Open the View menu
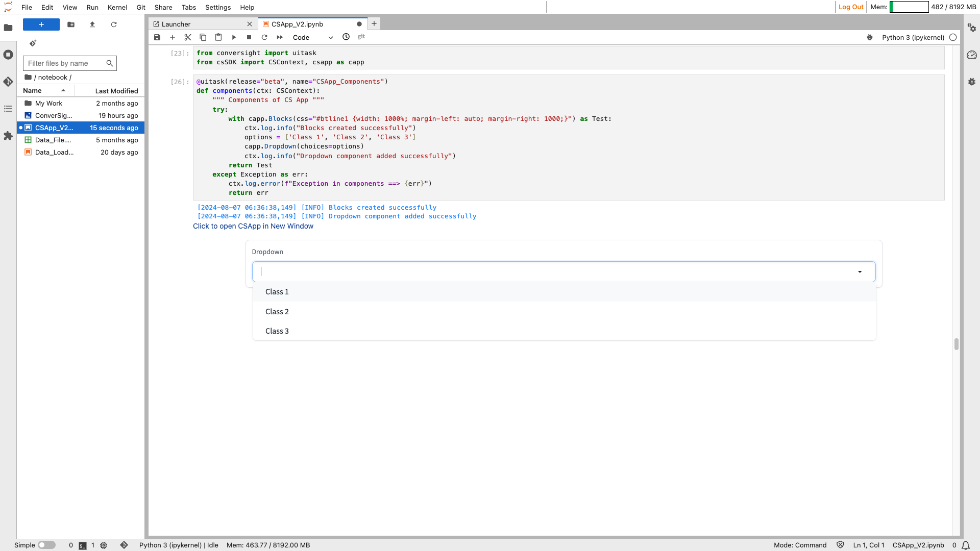Screen dimensions: 980x551 (70, 7)
